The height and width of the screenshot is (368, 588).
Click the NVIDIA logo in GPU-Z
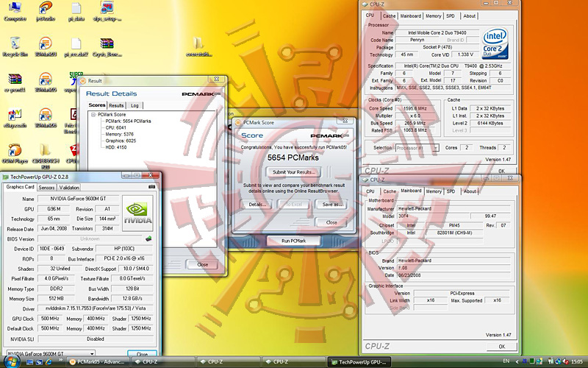pos(137,213)
